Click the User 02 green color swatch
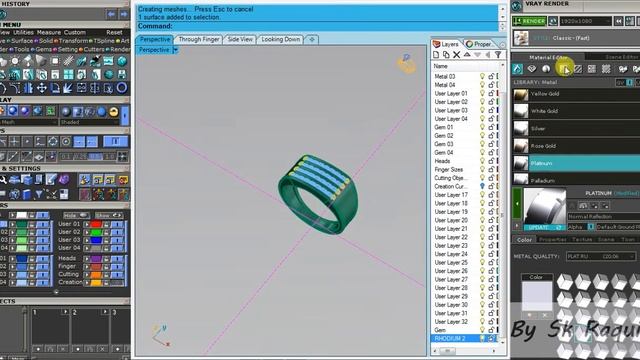The width and height of the screenshot is (640, 360). pos(96,232)
